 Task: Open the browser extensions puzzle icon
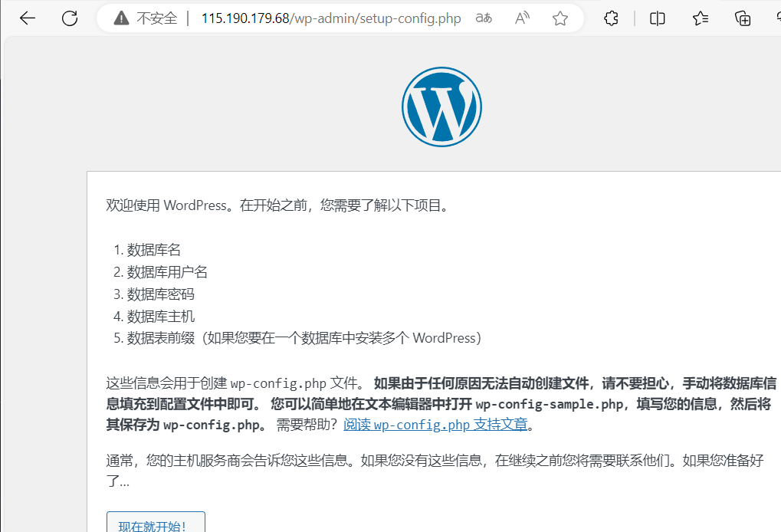(611, 18)
